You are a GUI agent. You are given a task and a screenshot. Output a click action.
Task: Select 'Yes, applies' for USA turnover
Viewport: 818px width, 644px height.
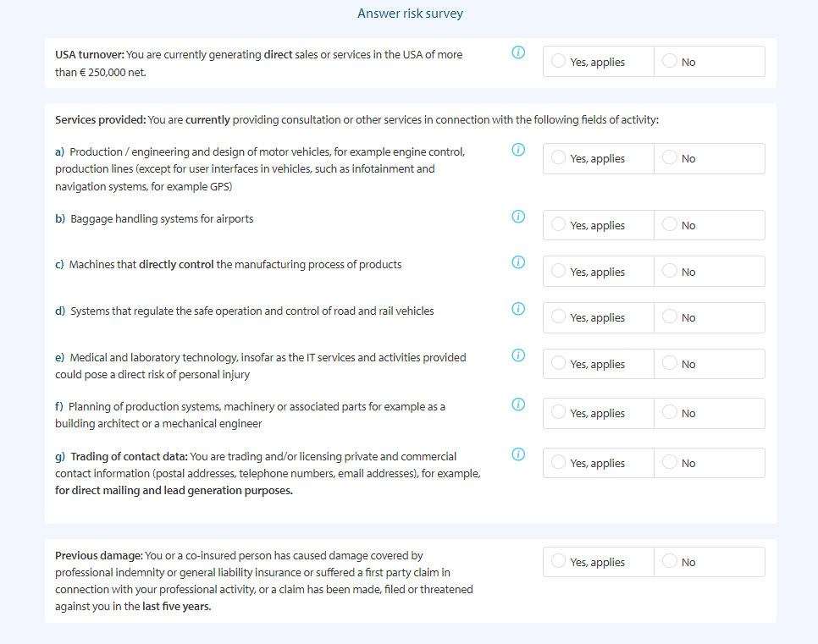(x=559, y=62)
